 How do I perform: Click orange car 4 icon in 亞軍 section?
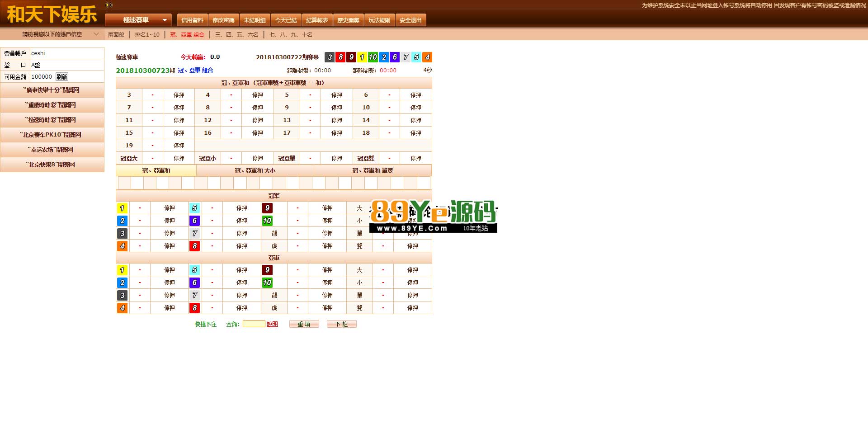click(x=122, y=308)
